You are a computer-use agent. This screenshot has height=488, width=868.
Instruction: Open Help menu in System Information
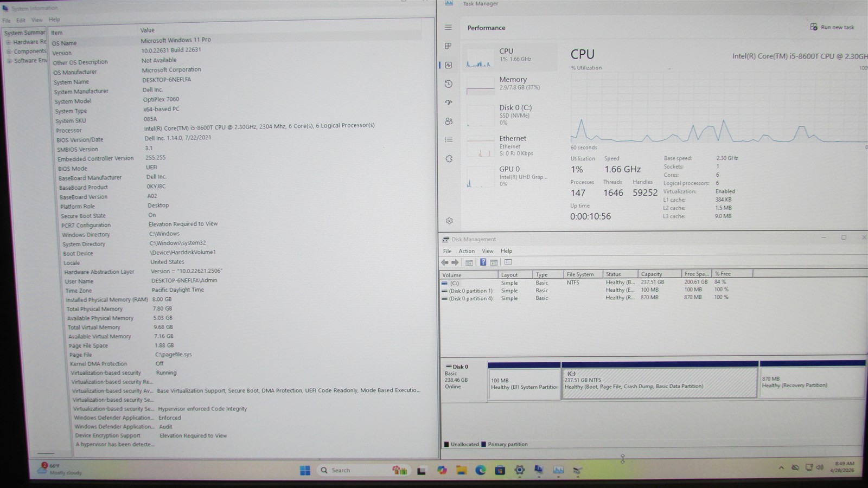[x=54, y=20]
